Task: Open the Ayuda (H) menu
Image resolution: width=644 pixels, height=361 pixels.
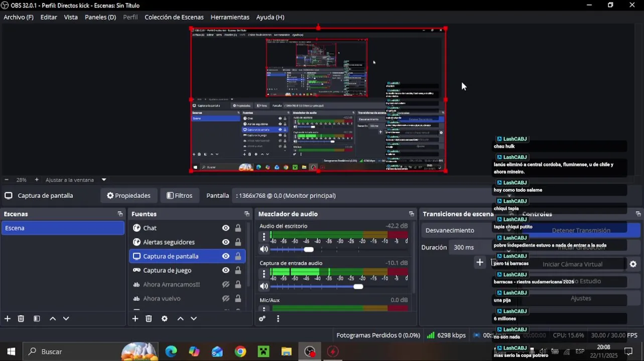Action: click(271, 17)
